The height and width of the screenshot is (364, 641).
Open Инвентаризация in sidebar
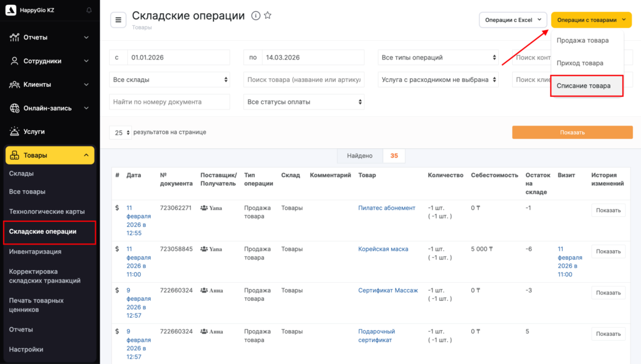coord(35,251)
